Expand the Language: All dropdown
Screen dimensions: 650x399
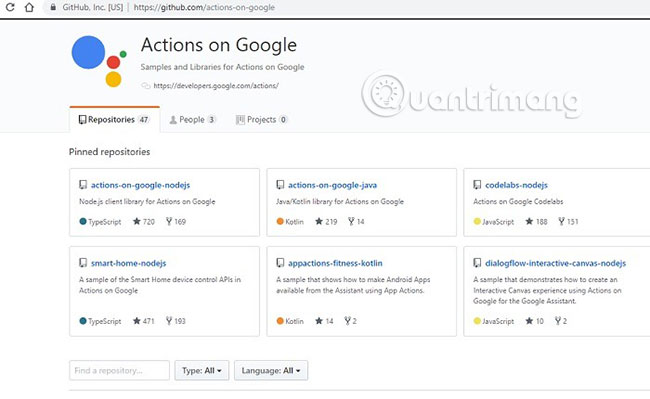pyautogui.click(x=271, y=370)
